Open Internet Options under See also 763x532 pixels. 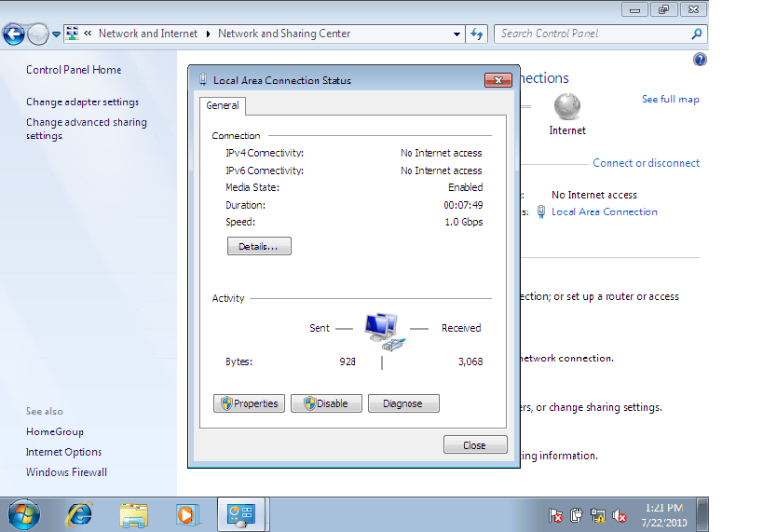[63, 452]
